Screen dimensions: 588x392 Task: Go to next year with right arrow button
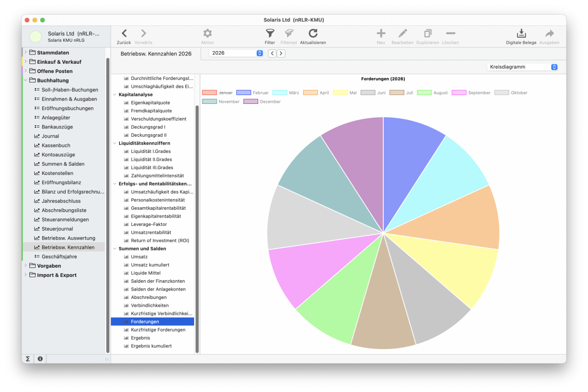point(281,53)
